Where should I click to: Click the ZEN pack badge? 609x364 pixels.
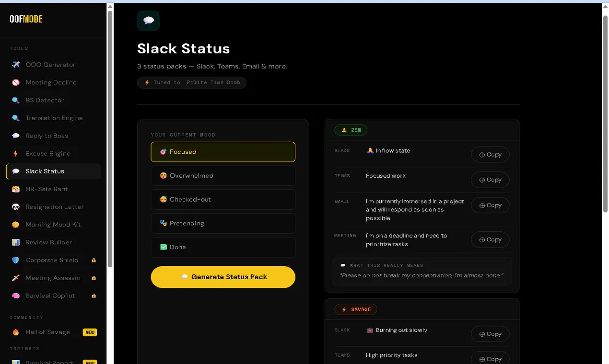pyautogui.click(x=351, y=130)
